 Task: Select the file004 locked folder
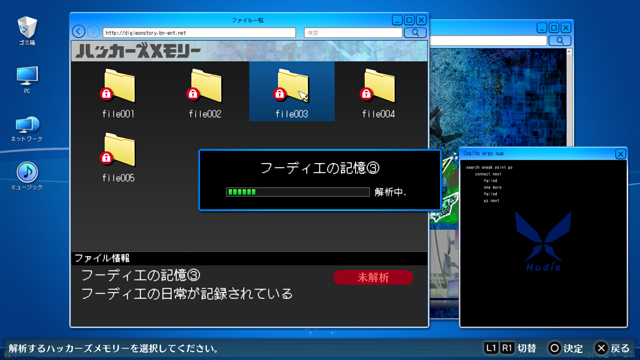(378, 93)
